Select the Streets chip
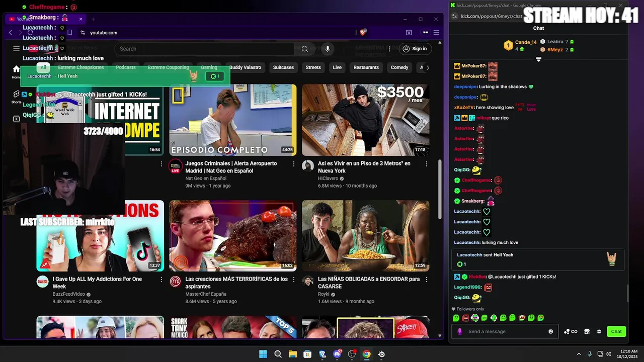 [x=313, y=67]
